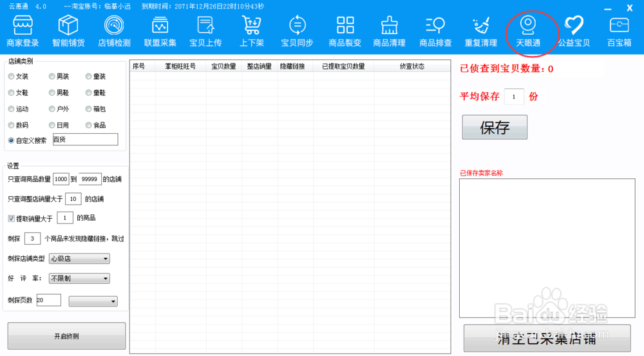644x356 pixels.
Task: Minimize the 云惠通 window
Action: pyautogui.click(x=609, y=8)
